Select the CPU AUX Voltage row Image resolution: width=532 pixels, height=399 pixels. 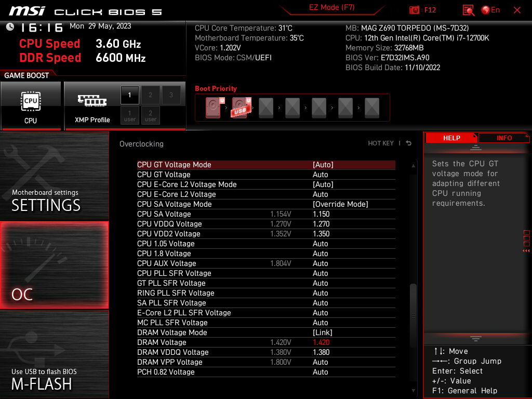266,263
